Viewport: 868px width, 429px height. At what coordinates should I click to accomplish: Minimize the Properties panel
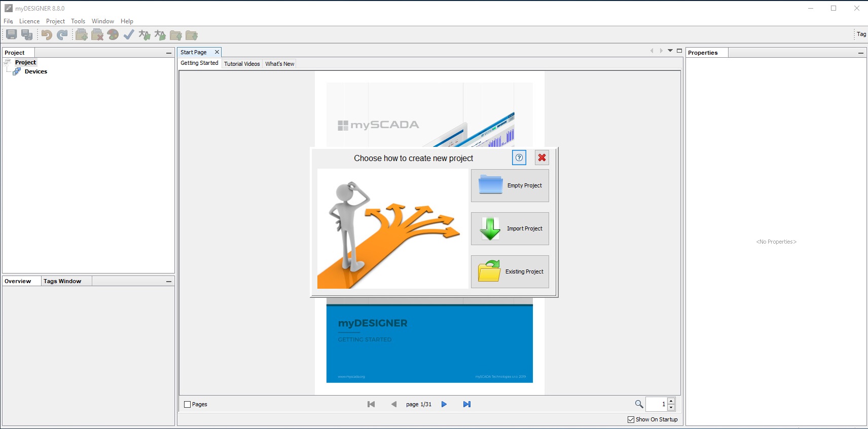point(861,53)
